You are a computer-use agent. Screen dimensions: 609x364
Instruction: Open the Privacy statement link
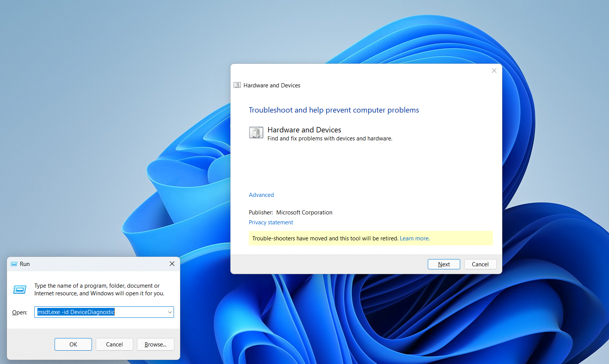pyautogui.click(x=271, y=222)
